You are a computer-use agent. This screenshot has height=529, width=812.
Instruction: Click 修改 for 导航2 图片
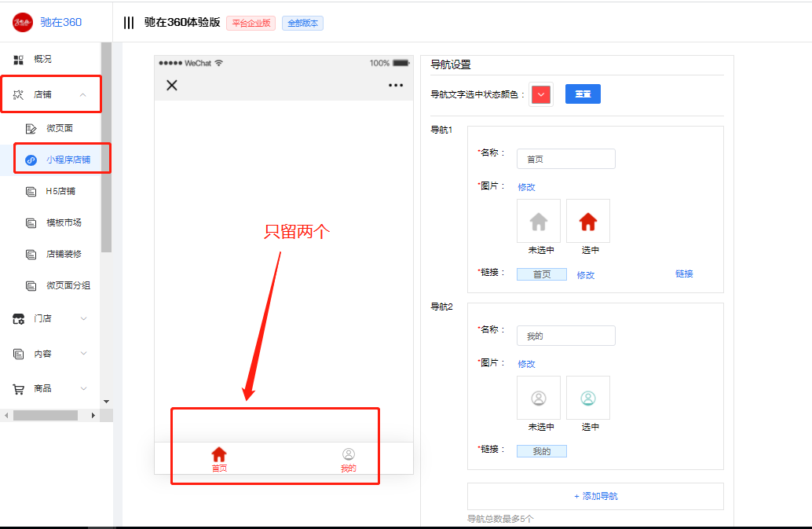(x=526, y=364)
